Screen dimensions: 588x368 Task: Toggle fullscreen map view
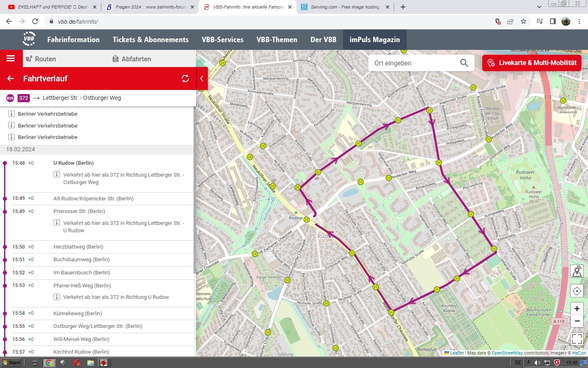pos(577,339)
